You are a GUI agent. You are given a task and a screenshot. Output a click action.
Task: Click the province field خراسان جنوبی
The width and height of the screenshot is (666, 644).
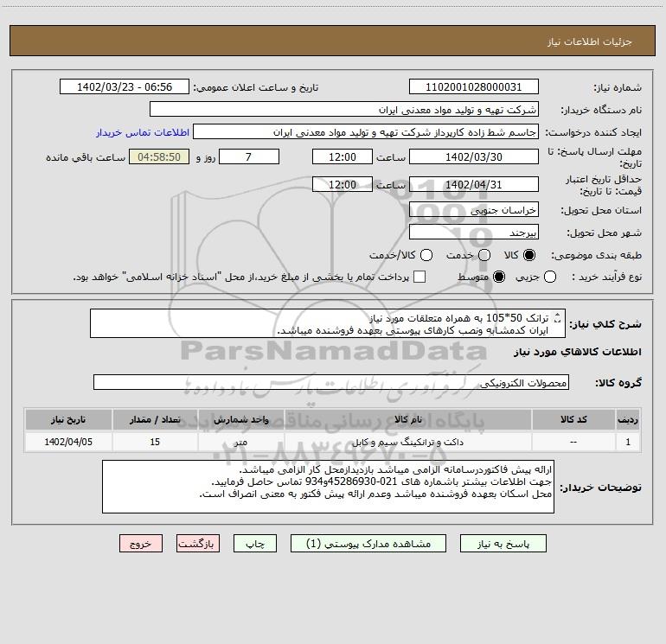(x=474, y=209)
